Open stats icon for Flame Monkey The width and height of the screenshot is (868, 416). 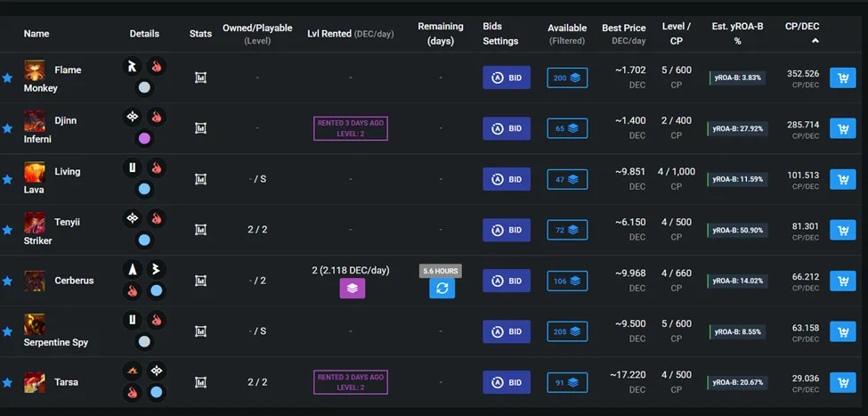click(x=200, y=77)
